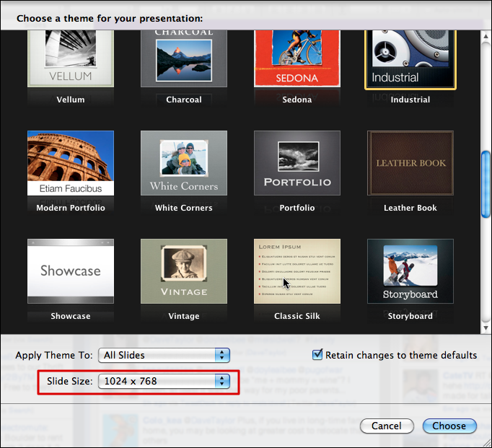This screenshot has height=448, width=492.
Task: Toggle Retain changes to theme defaults checkbox
Action: coord(317,355)
